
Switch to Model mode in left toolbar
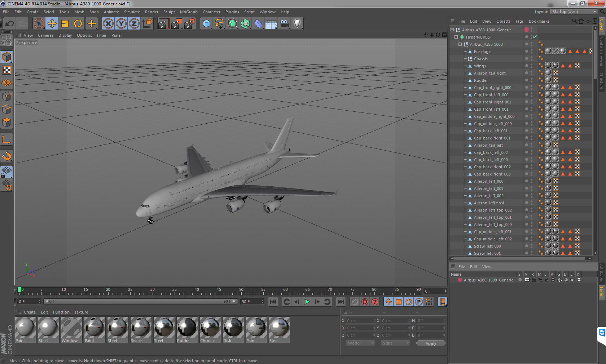tap(6, 57)
